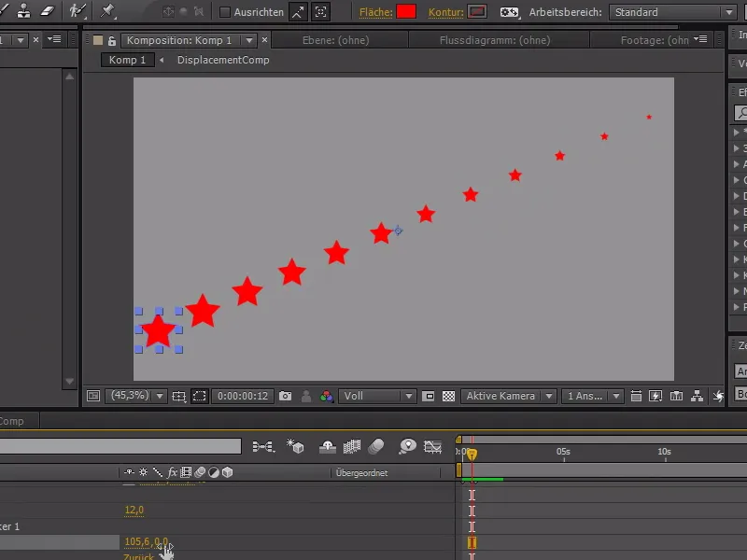Select the Roto Brush tool
The image size is (747, 560).
pos(78,10)
